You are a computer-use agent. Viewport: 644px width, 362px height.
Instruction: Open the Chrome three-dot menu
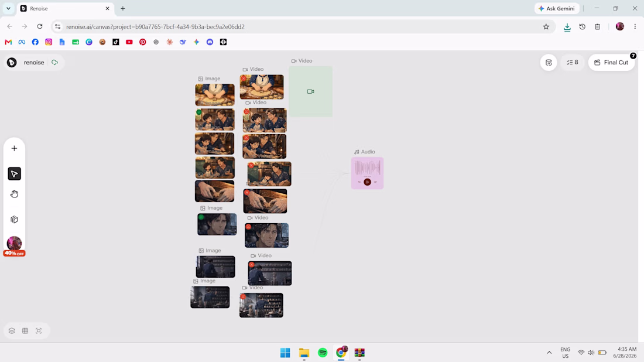point(635,26)
